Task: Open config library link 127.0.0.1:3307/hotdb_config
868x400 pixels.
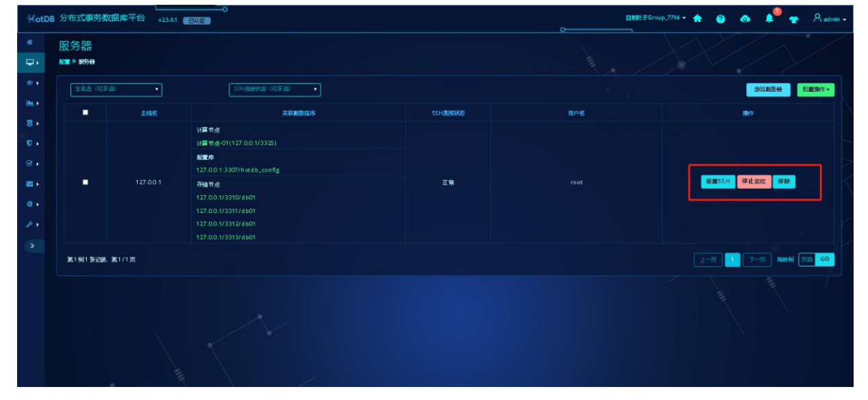Action: pos(238,170)
